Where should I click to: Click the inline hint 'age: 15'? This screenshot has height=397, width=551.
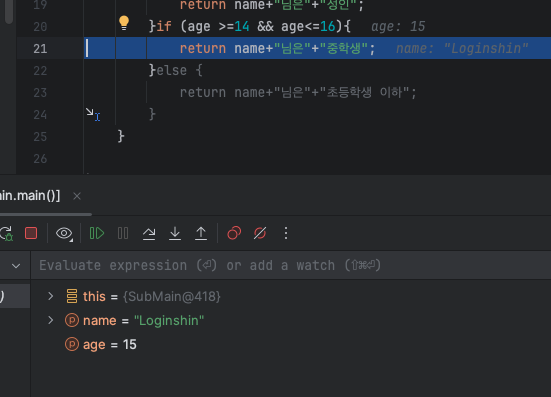click(398, 27)
